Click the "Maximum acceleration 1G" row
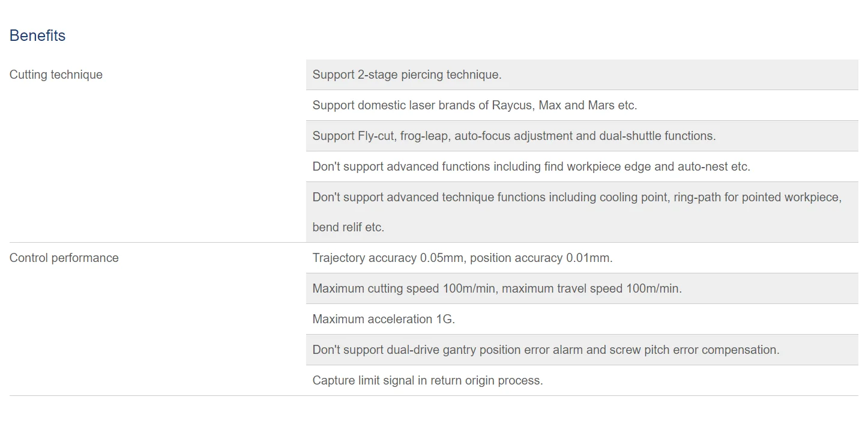 [384, 319]
